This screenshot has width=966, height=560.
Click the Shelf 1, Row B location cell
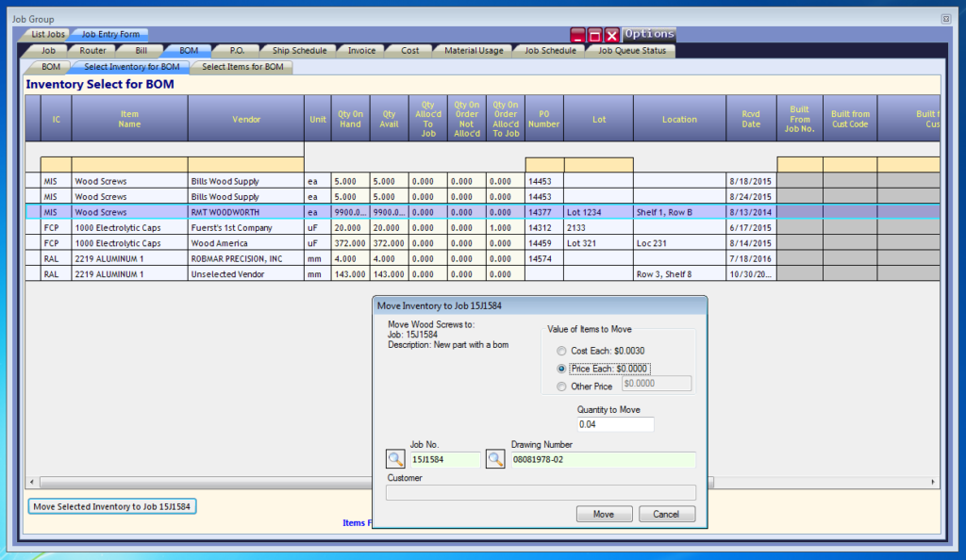tap(679, 212)
